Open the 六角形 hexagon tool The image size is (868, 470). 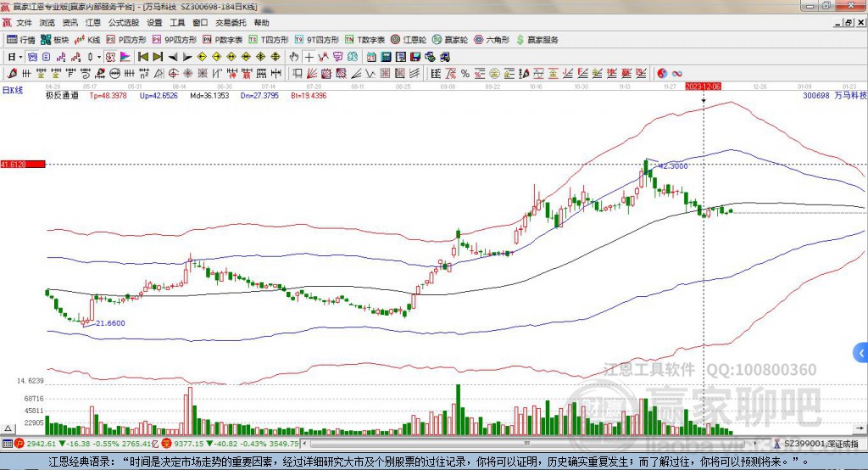pos(492,40)
